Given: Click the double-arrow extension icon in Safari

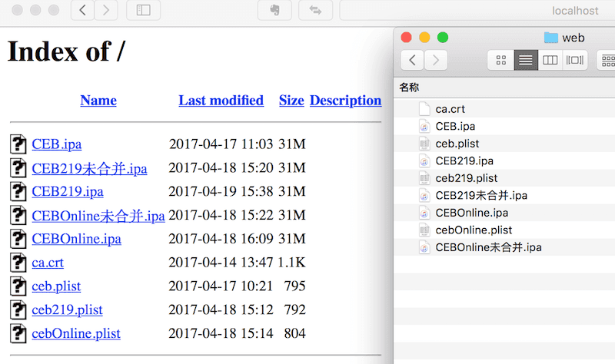Looking at the screenshot, I should click(x=315, y=10).
